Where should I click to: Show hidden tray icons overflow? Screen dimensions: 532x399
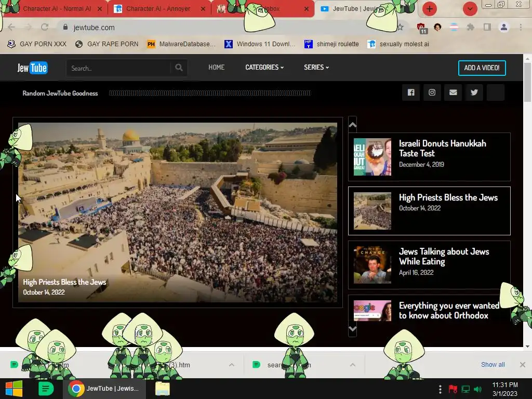440,389
